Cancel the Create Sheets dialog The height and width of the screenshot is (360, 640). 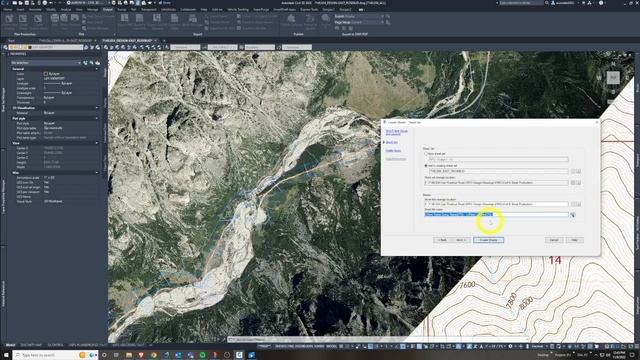554,240
